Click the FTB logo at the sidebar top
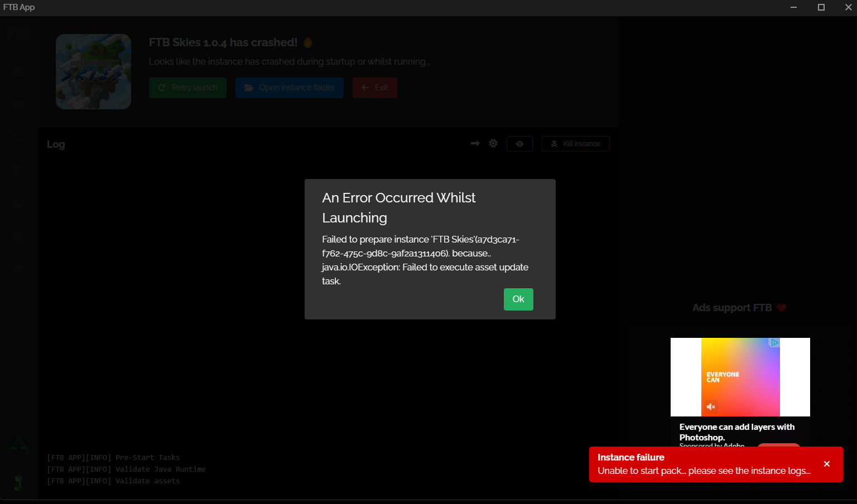Screen dimensions: 857x504 pyautogui.click(x=18, y=32)
